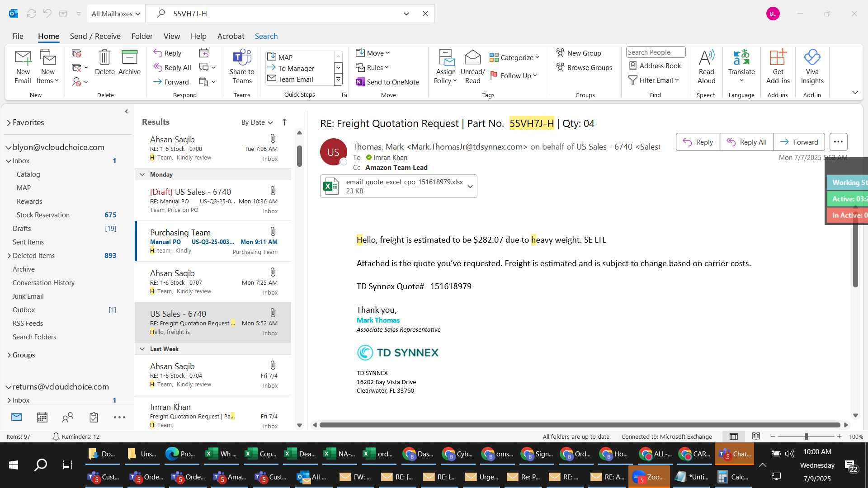
Task: Open Address Book
Action: click(655, 66)
